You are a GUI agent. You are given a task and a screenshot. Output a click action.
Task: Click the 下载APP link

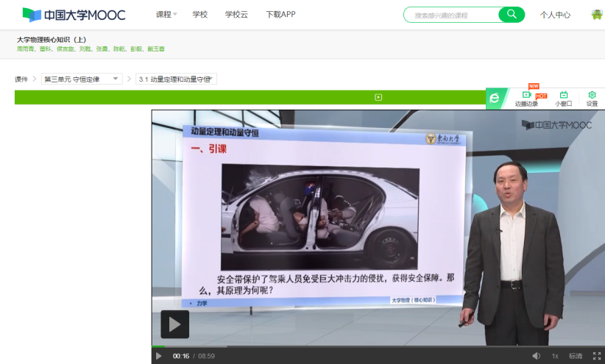(x=280, y=15)
